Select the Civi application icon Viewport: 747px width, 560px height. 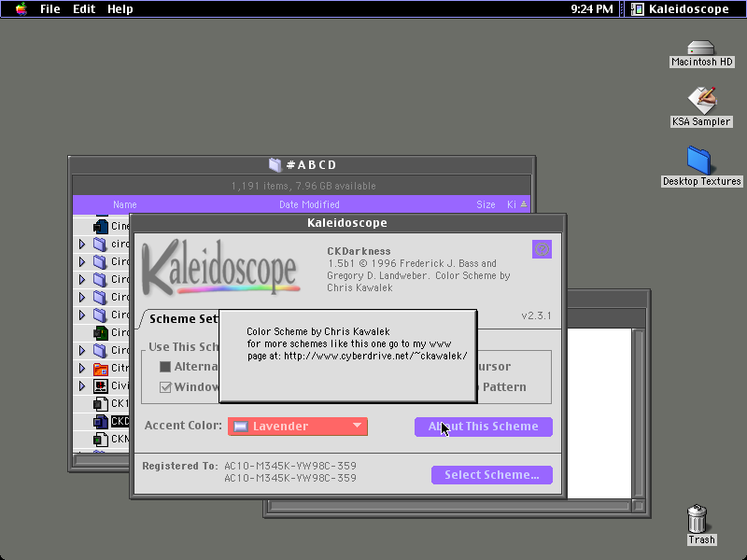pyautogui.click(x=101, y=385)
